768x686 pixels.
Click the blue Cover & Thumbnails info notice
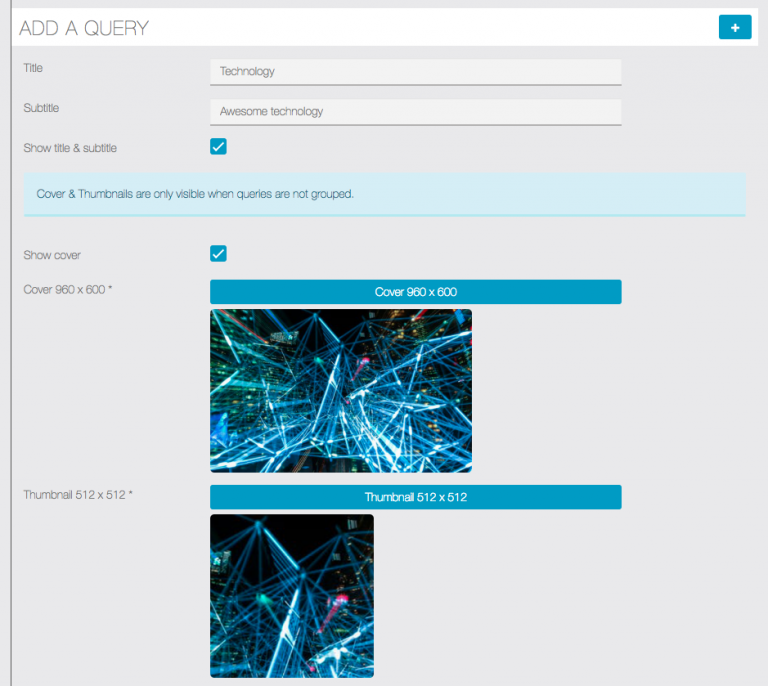pyautogui.click(x=384, y=194)
